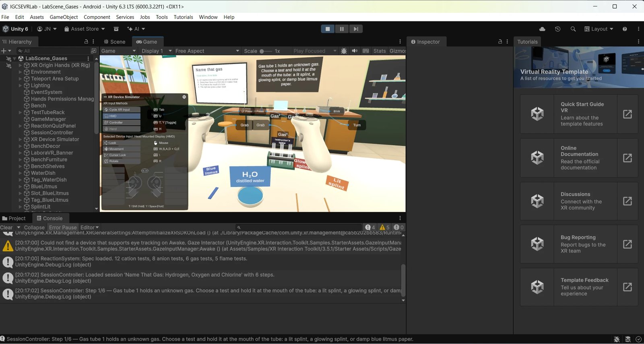Open Bug Reporting external link icon

pos(627,244)
